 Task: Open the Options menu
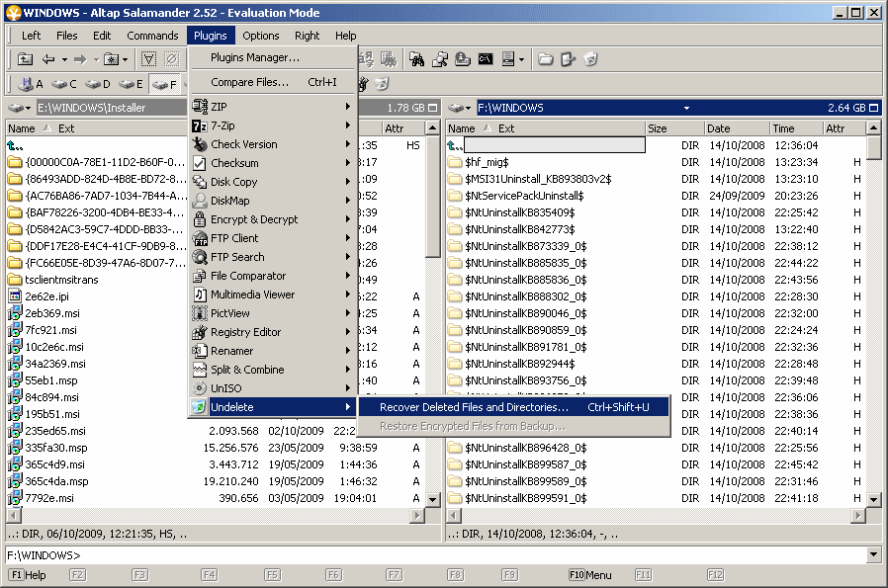pos(260,36)
